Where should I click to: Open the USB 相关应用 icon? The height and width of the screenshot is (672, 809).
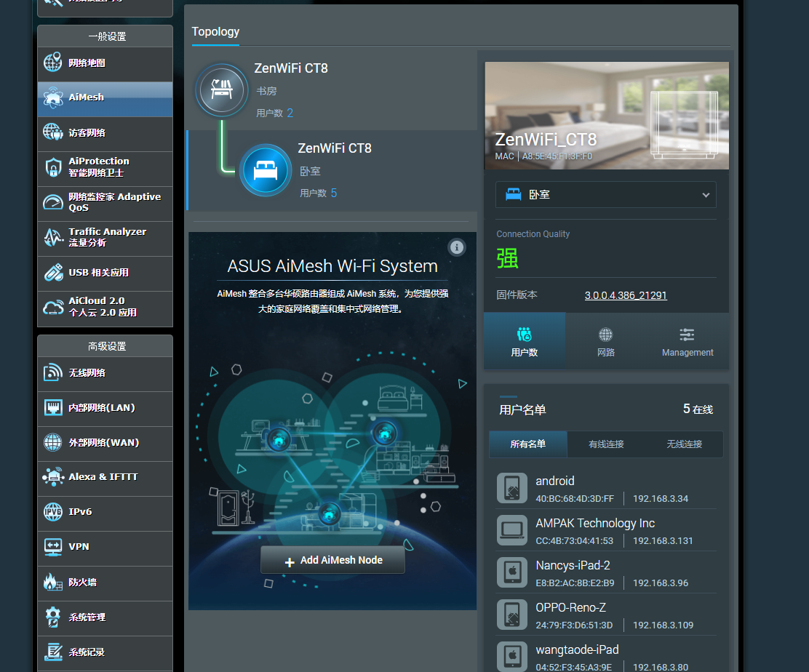click(52, 272)
